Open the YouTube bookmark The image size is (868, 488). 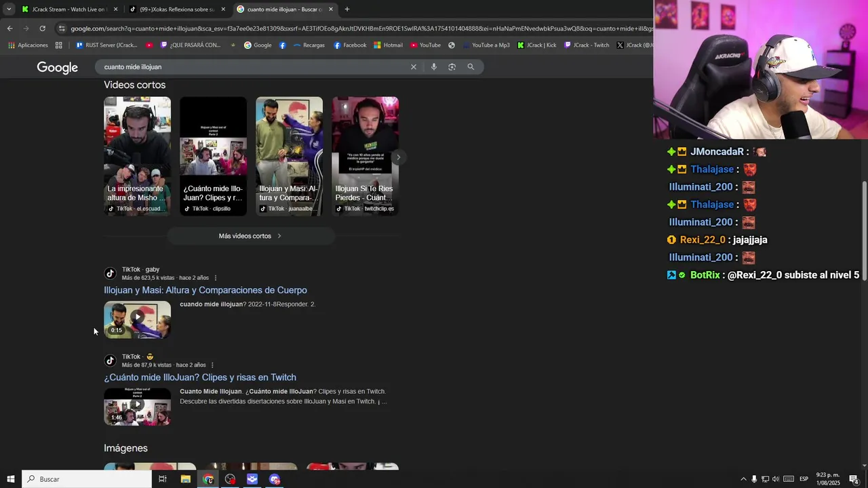pos(425,45)
